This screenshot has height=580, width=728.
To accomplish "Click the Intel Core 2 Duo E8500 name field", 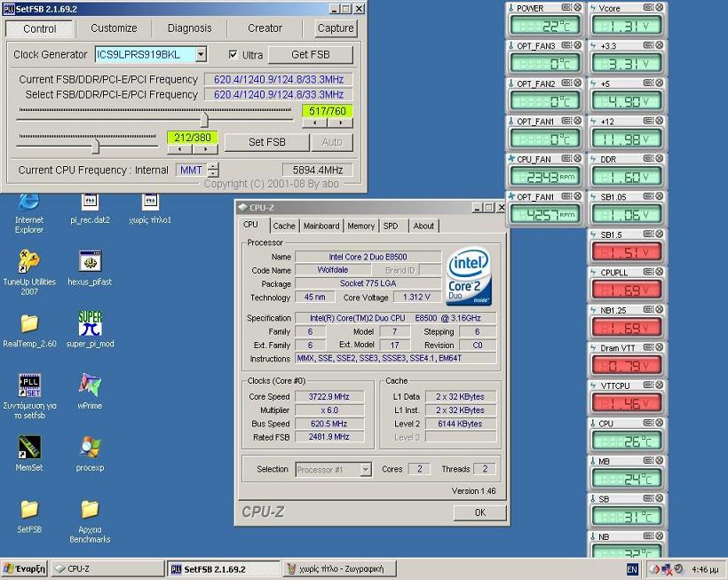I will click(x=368, y=257).
